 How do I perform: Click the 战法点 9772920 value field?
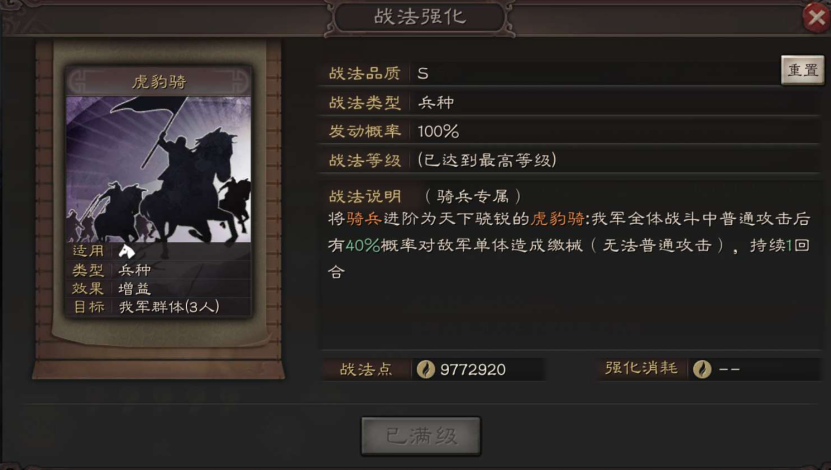[x=478, y=369]
